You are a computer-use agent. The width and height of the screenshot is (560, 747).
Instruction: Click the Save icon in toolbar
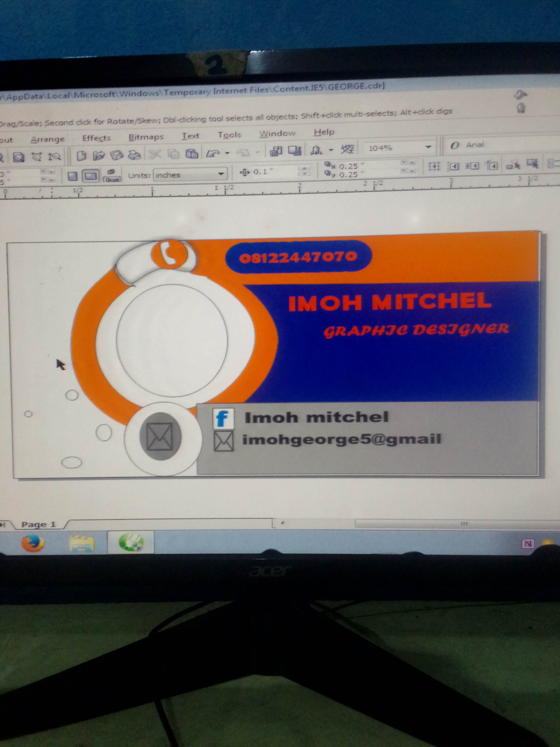coord(116,155)
